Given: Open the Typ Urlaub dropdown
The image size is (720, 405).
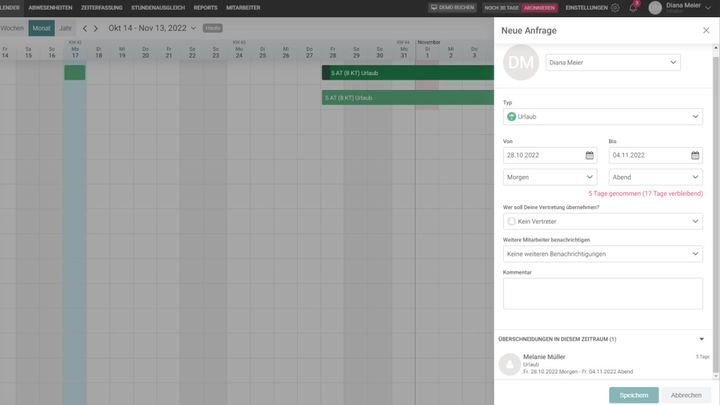Looking at the screenshot, I should [x=602, y=117].
